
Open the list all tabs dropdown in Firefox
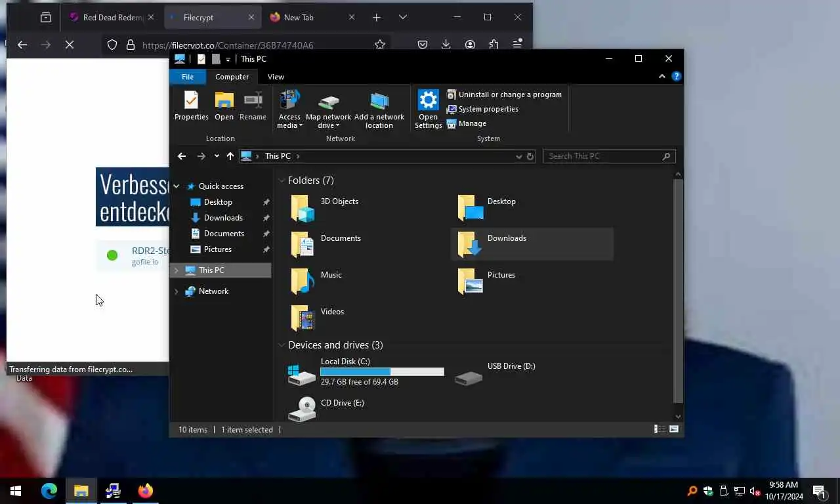tap(403, 18)
